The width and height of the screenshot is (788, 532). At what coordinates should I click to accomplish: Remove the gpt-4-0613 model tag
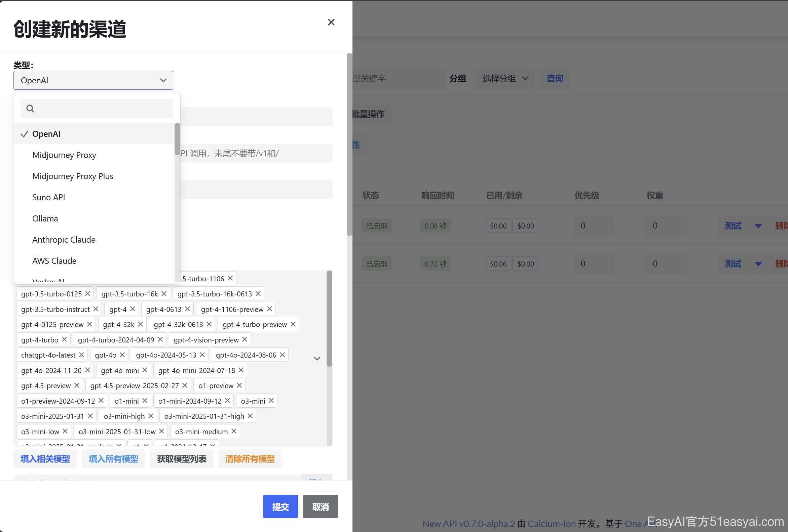pos(187,309)
